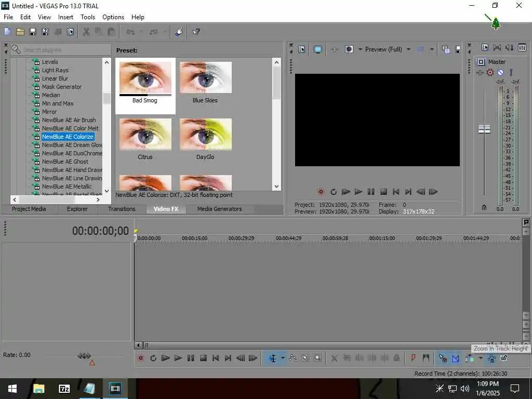Open the File menu
532x399 pixels.
coord(8,17)
